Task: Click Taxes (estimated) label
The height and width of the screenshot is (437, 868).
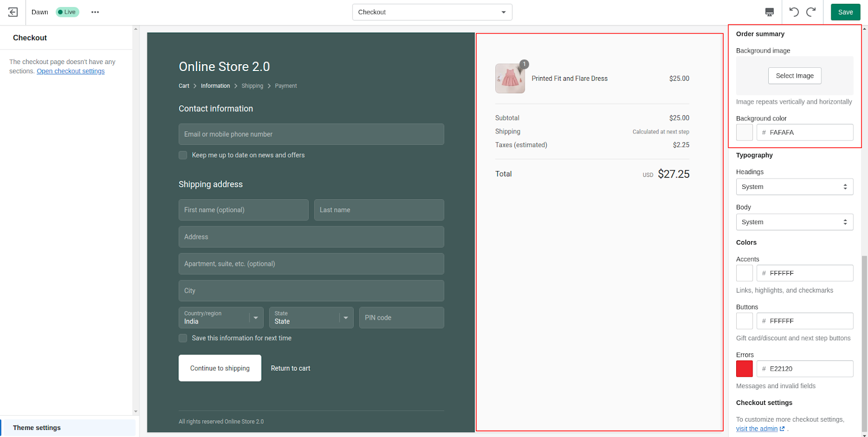Action: [521, 145]
